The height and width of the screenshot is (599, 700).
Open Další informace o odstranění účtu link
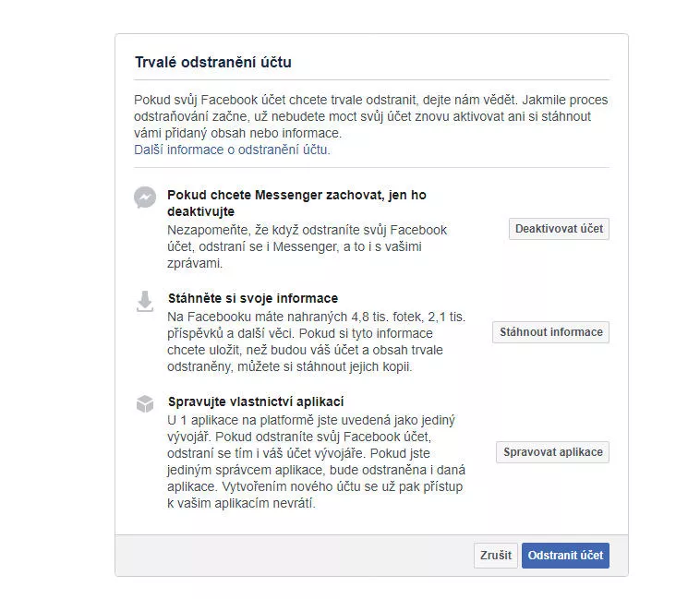click(232, 150)
